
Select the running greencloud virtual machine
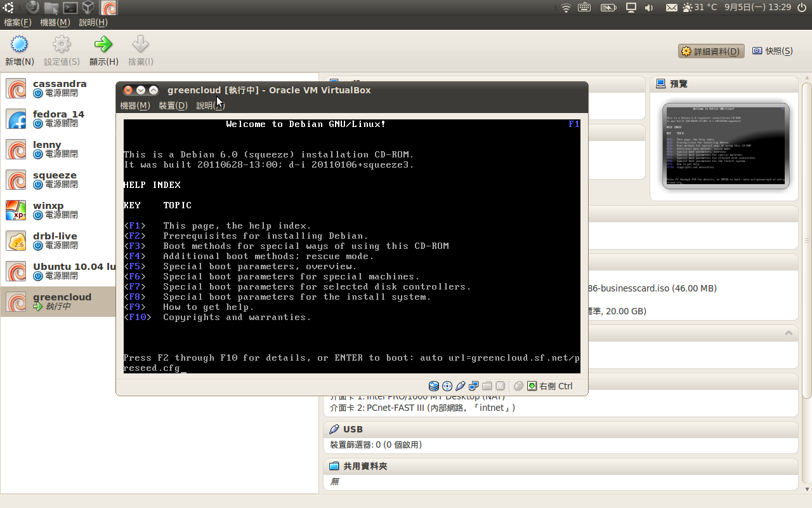click(x=59, y=302)
